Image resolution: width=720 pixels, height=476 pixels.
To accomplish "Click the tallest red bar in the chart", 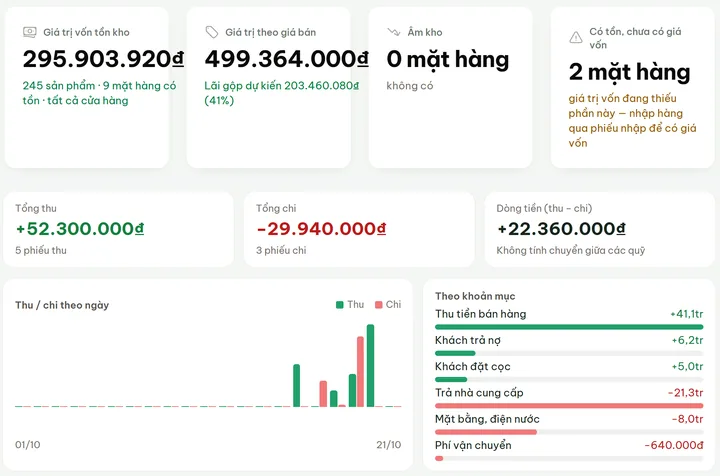I will 360,371.
